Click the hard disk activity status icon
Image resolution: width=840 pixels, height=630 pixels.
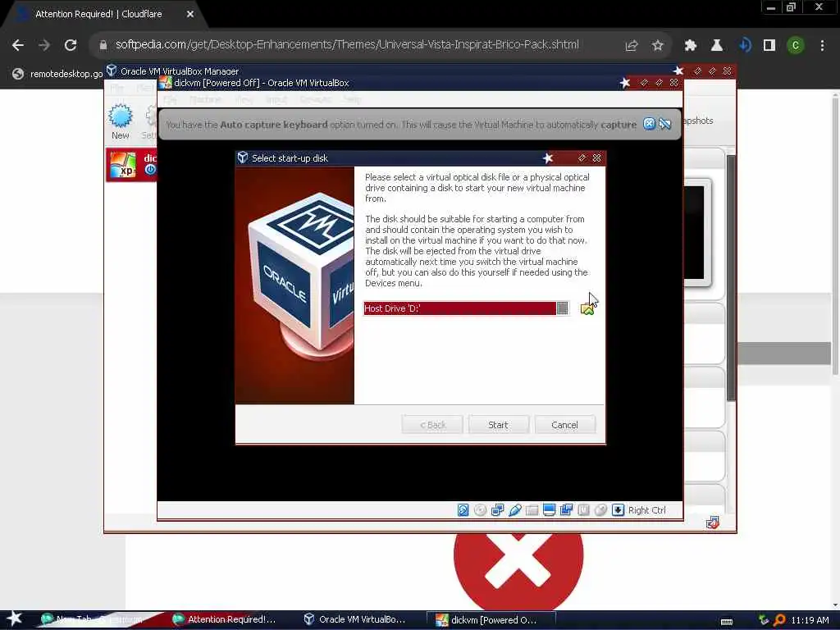click(x=463, y=510)
